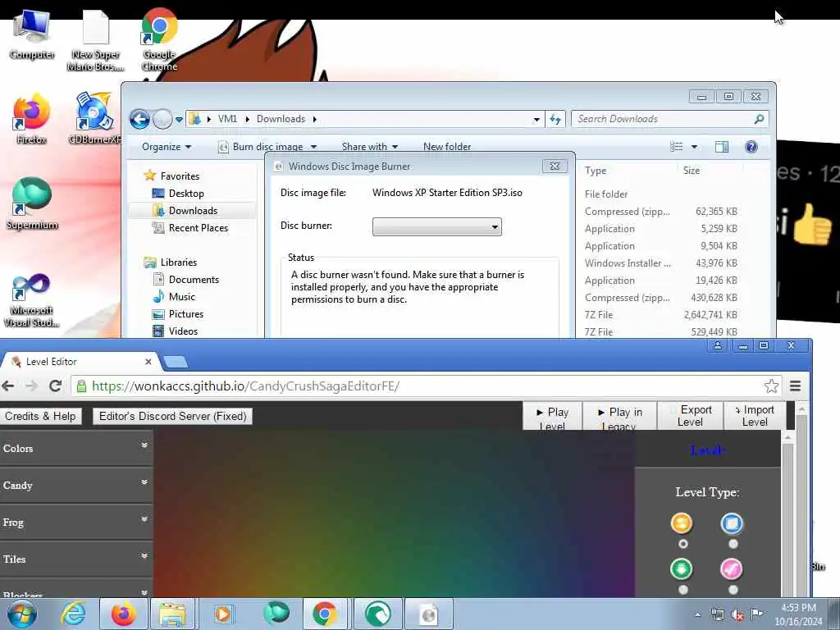This screenshot has height=630, width=840.
Task: Click Export Level button
Action: (691, 416)
